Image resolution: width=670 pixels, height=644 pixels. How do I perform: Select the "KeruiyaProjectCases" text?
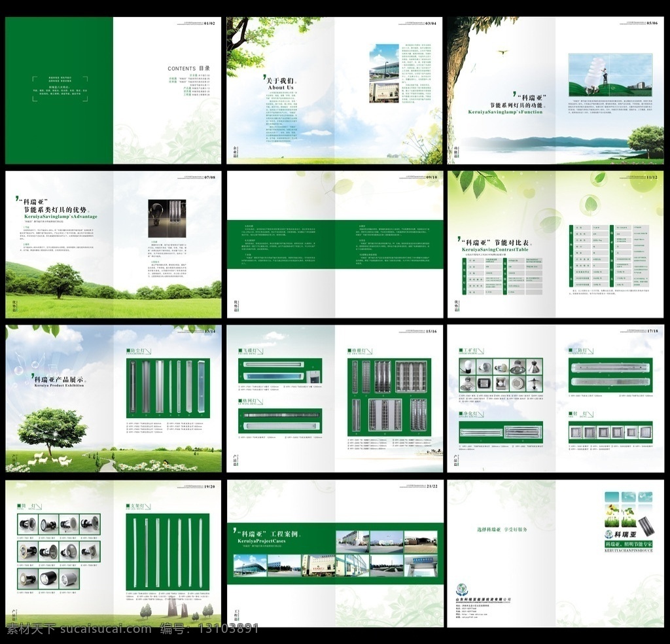tap(262, 541)
